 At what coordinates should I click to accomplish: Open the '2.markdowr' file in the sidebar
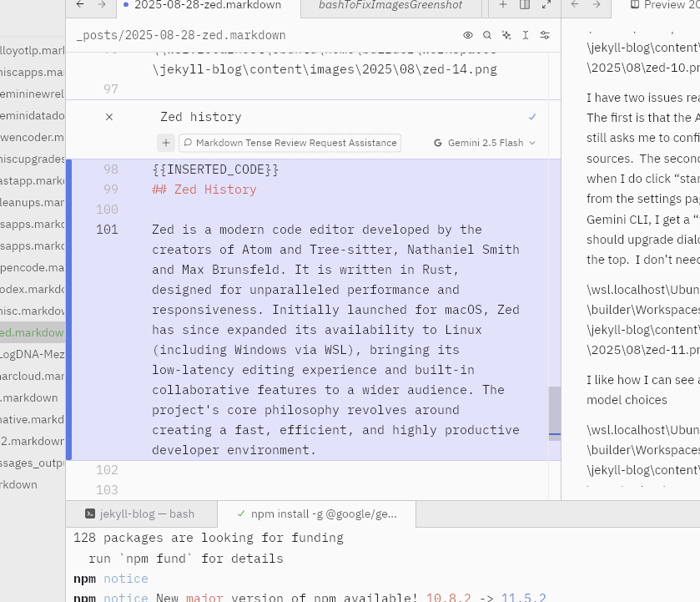pyautogui.click(x=33, y=441)
